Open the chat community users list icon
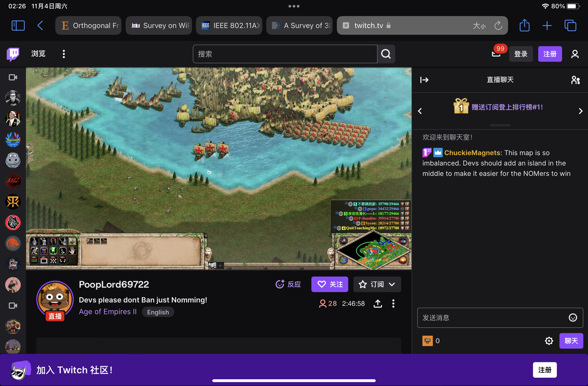Viewport: 588px width, 386px height. click(575, 80)
